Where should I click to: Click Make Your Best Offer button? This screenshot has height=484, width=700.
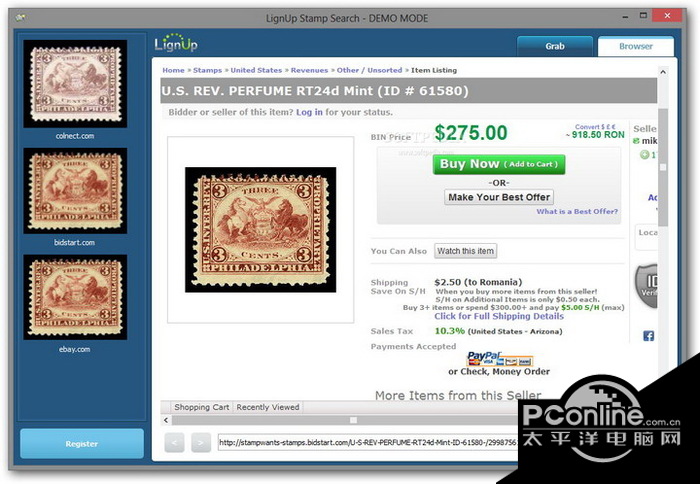coord(499,197)
